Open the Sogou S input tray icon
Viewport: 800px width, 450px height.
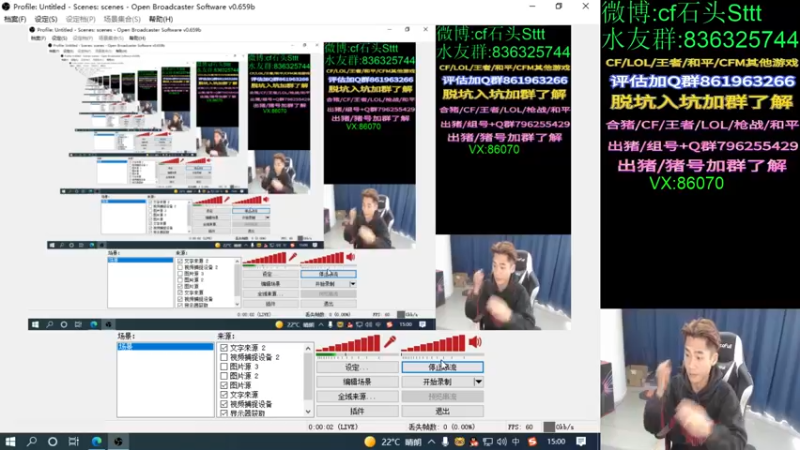click(x=532, y=442)
